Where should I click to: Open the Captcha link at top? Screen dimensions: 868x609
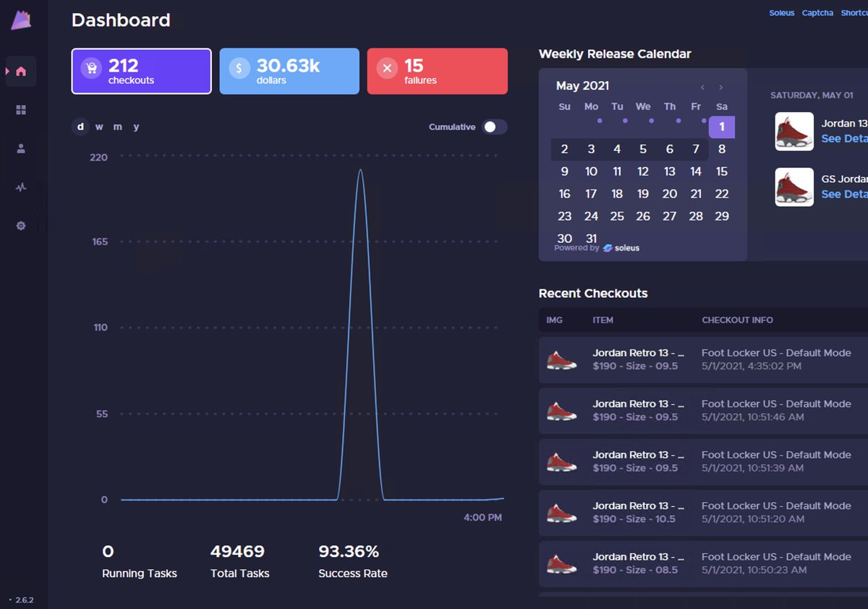click(817, 13)
